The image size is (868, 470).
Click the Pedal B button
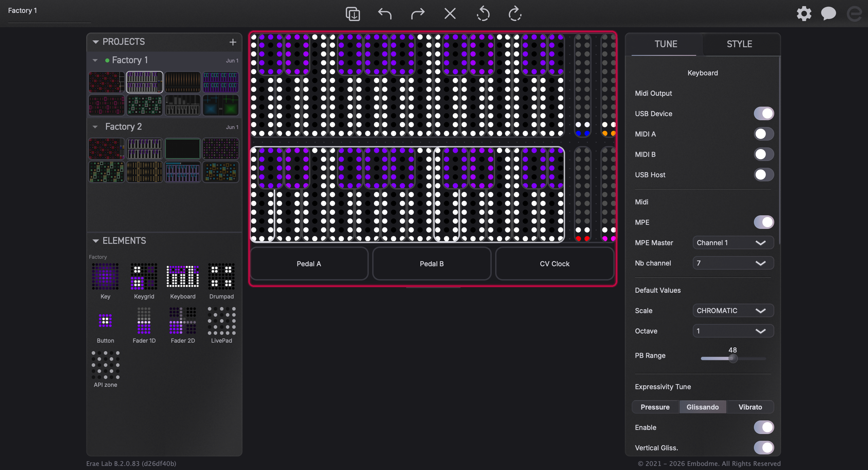click(432, 264)
